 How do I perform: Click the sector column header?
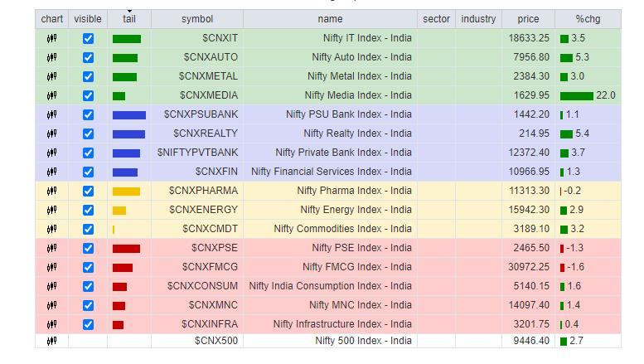tap(436, 19)
